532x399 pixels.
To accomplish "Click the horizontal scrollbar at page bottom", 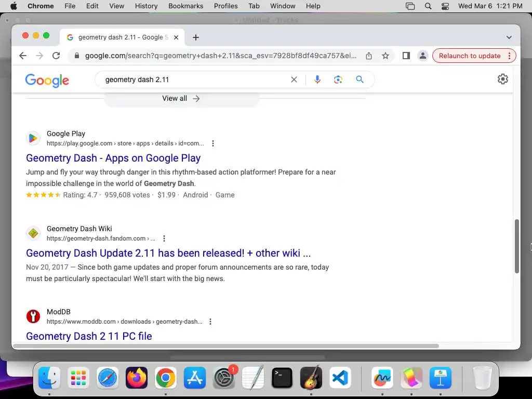I will click(226, 346).
